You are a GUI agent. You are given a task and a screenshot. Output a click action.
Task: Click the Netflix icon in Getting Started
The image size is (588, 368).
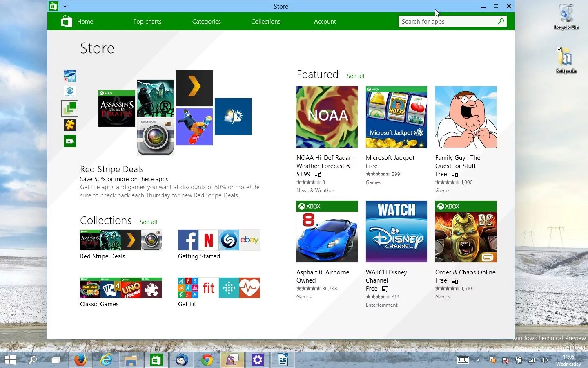[209, 240]
